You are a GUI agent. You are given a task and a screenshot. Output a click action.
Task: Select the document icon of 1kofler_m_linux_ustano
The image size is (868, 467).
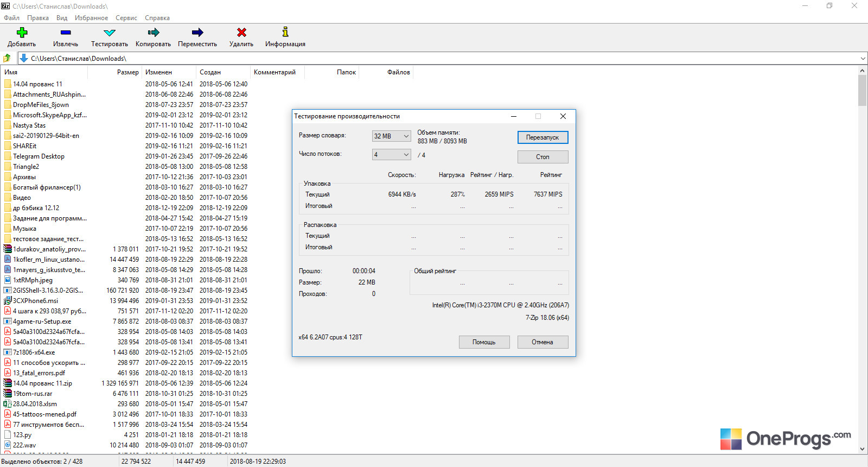[8, 260]
